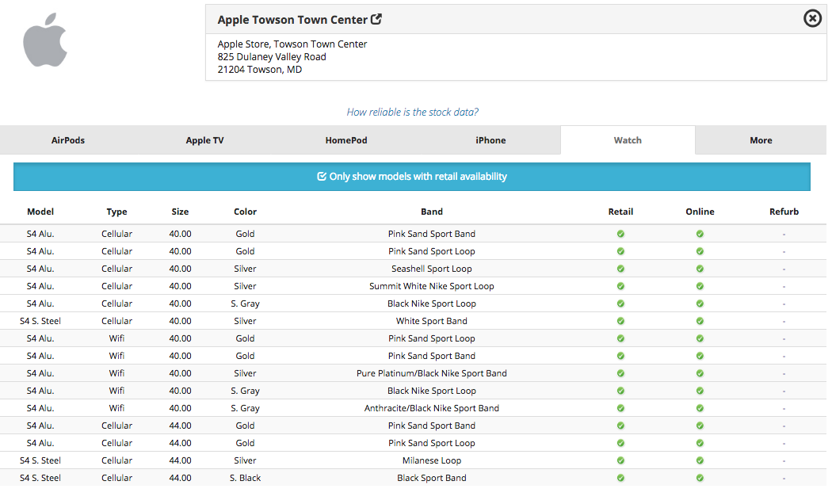Toggle only show models with retail availability
Screen dimensions: 832x504
pos(412,177)
